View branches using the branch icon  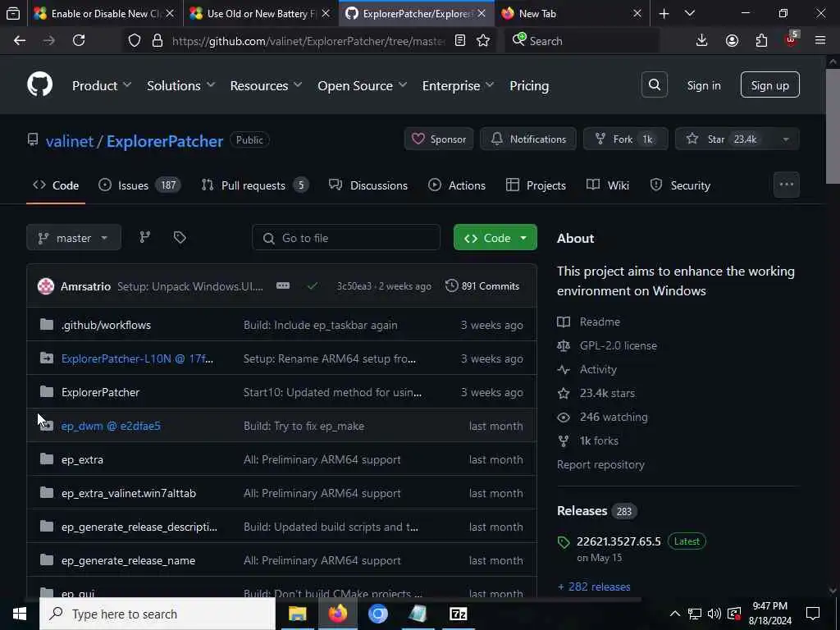tap(144, 237)
